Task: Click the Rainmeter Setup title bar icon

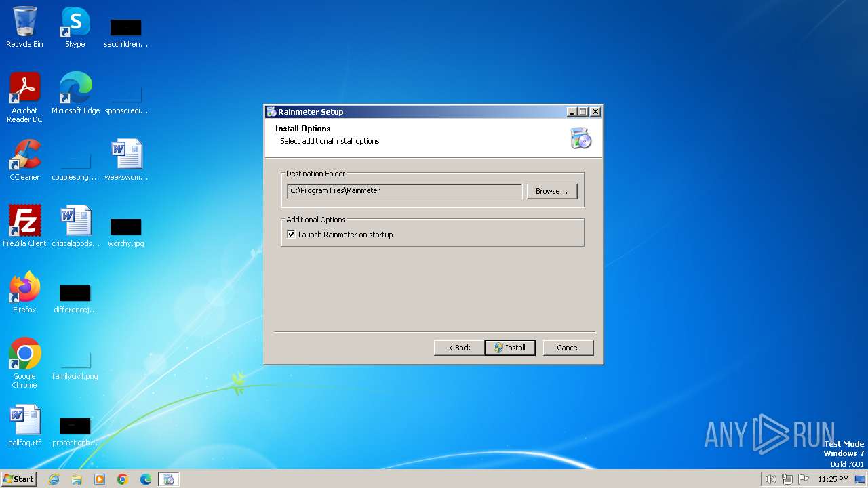Action: (271, 112)
